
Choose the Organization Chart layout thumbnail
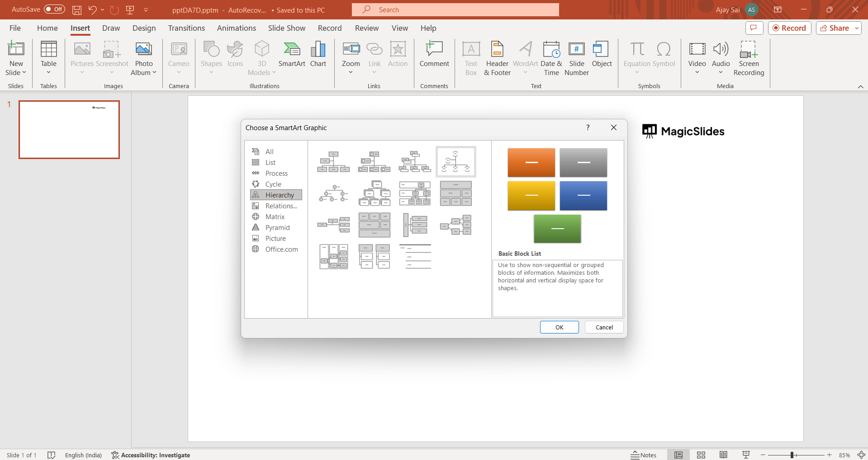tap(333, 162)
